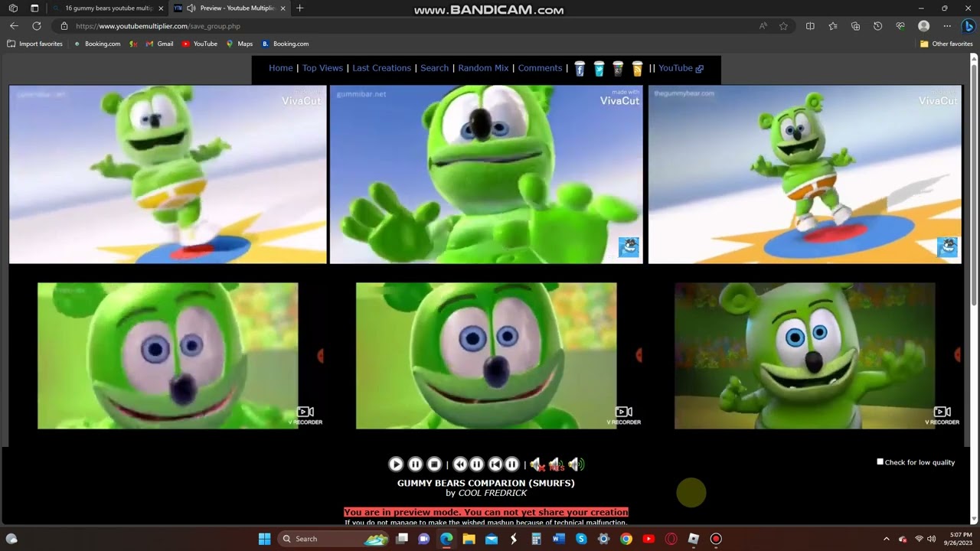The image size is (980, 551).
Task: Open the Favorites list icon
Action: (833, 26)
